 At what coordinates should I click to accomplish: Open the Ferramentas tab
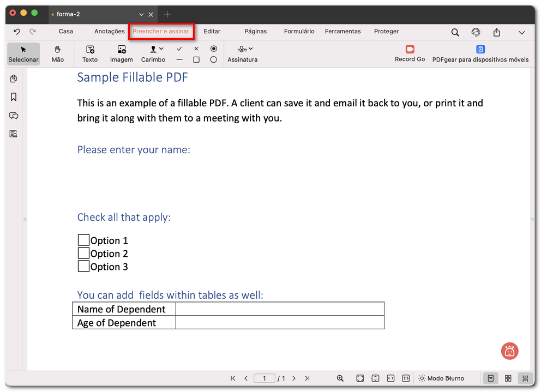point(343,32)
